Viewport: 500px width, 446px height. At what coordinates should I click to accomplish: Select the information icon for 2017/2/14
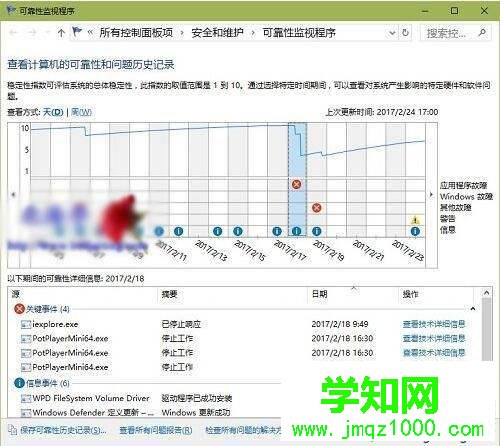click(218, 231)
